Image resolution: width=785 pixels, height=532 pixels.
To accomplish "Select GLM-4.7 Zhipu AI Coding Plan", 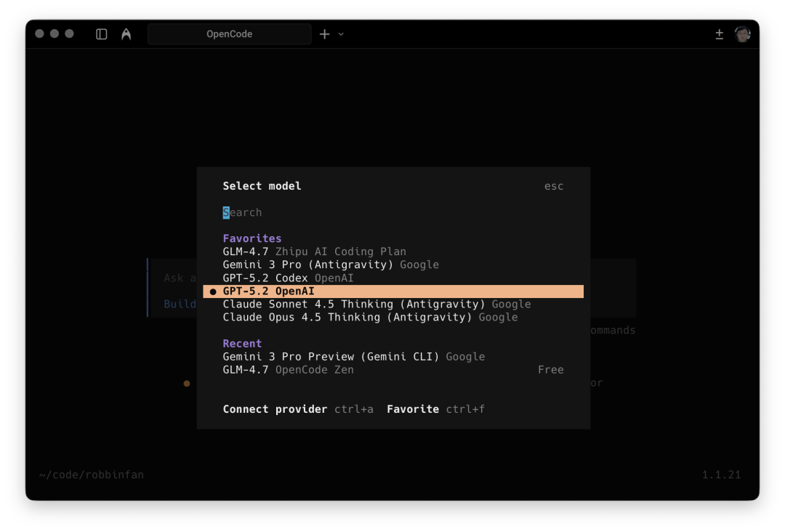I will tap(314, 251).
